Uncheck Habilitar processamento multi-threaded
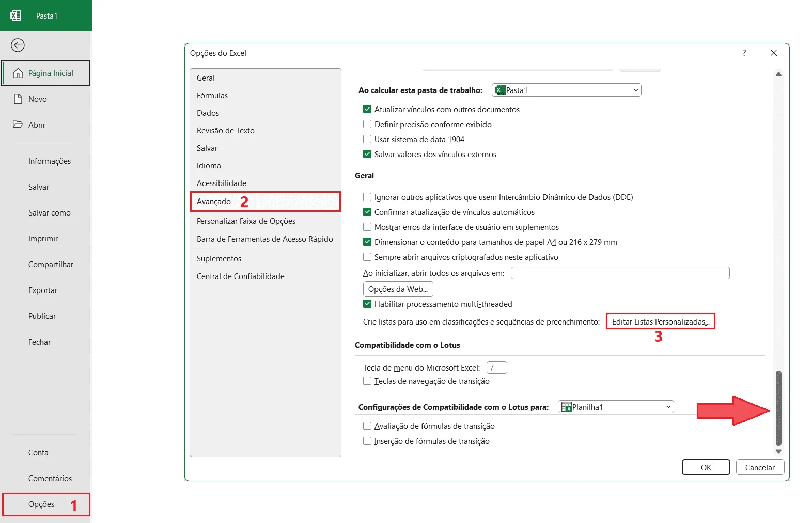The image size is (812, 523). (x=367, y=304)
